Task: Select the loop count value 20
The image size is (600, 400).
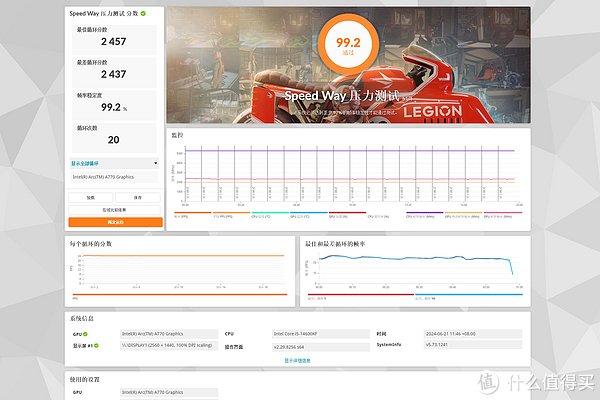Action: [114, 140]
